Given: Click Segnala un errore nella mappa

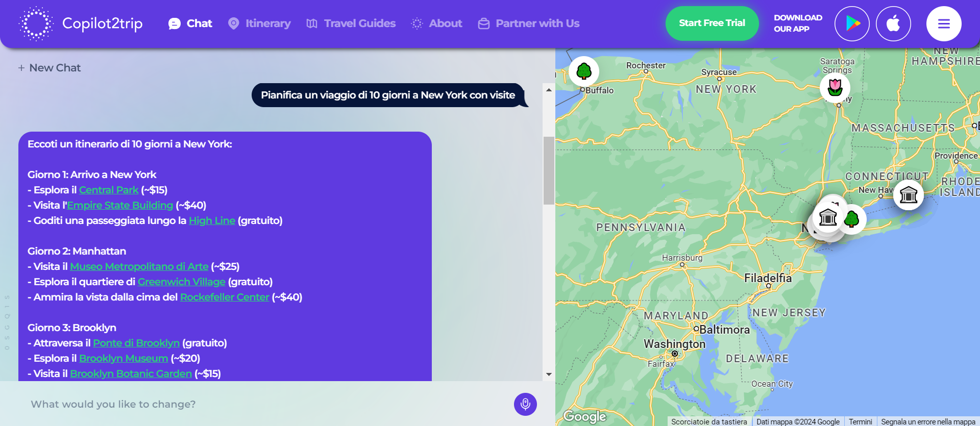Looking at the screenshot, I should (x=928, y=421).
